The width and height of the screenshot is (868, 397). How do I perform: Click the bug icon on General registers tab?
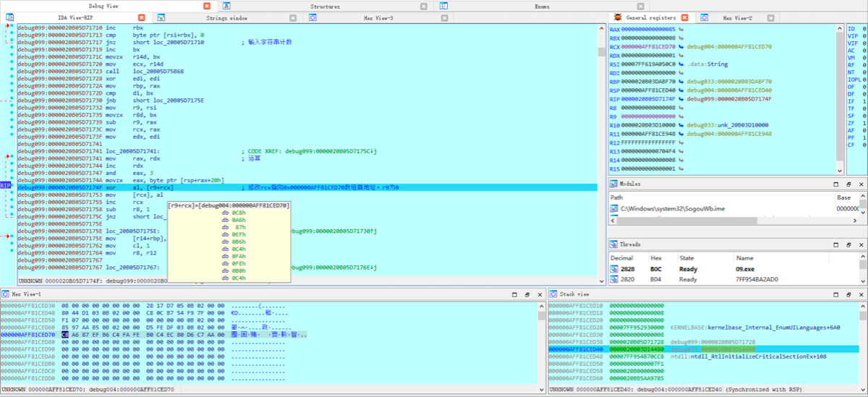pyautogui.click(x=618, y=17)
